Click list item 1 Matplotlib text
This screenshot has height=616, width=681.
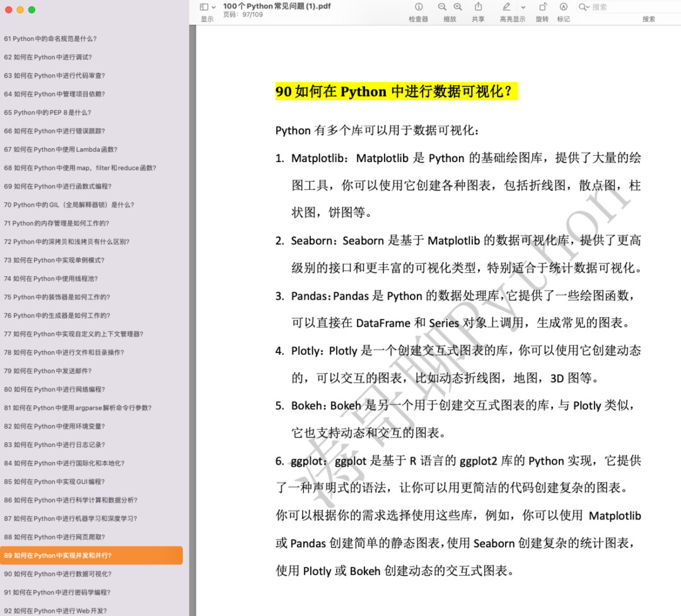tap(458, 185)
